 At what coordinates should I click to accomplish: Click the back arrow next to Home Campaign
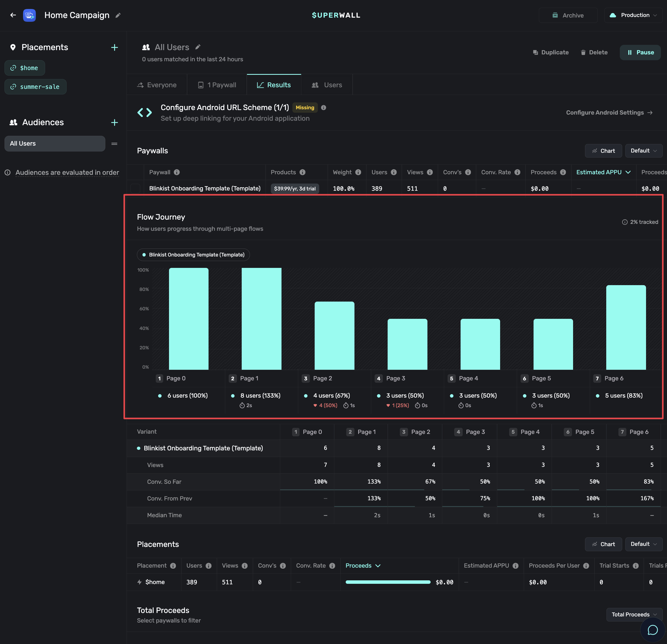[x=13, y=15]
